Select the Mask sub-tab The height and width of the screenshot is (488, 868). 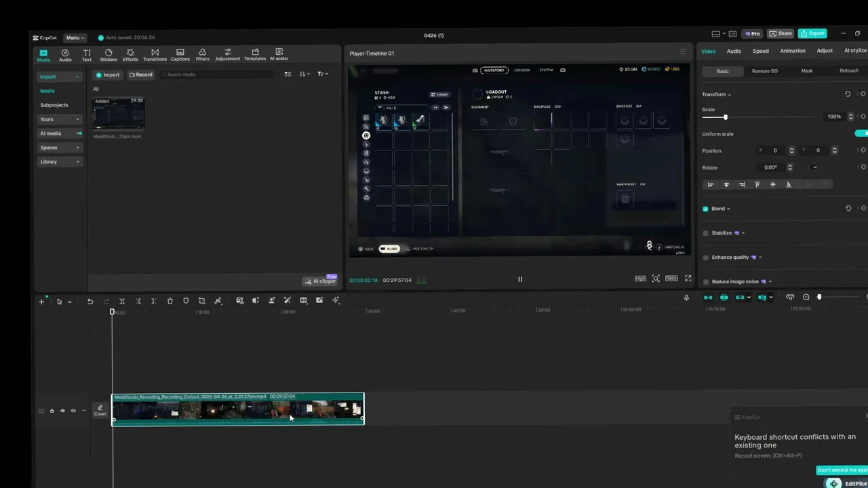(x=807, y=70)
